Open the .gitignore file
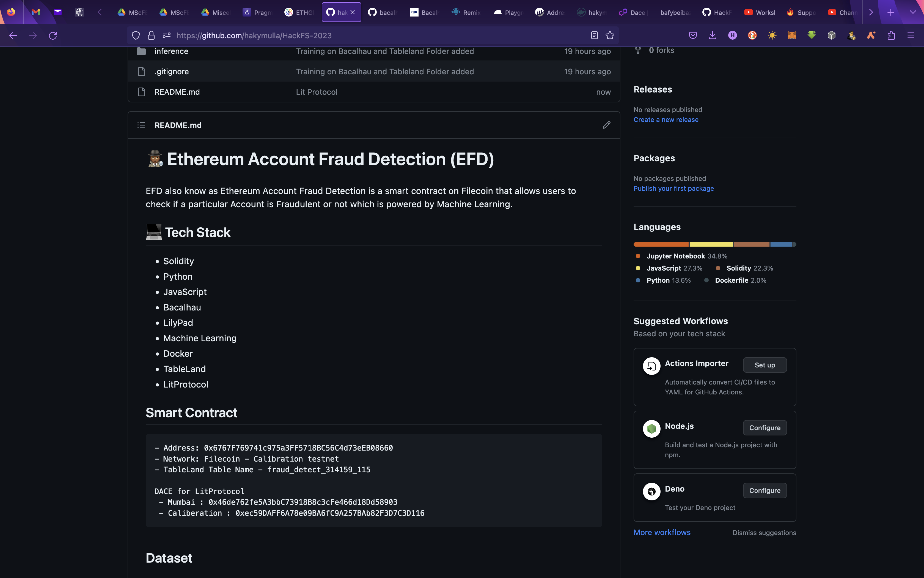924x578 pixels. pyautogui.click(x=171, y=72)
